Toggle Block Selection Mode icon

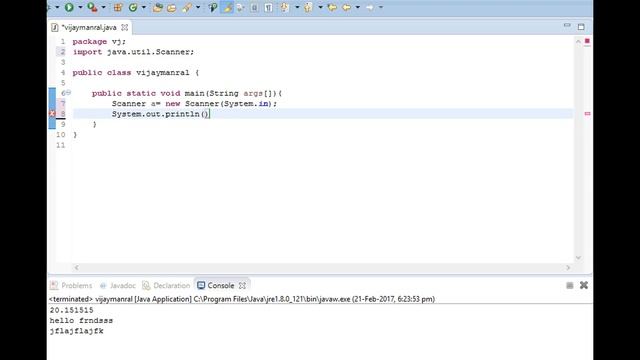[x=254, y=7]
